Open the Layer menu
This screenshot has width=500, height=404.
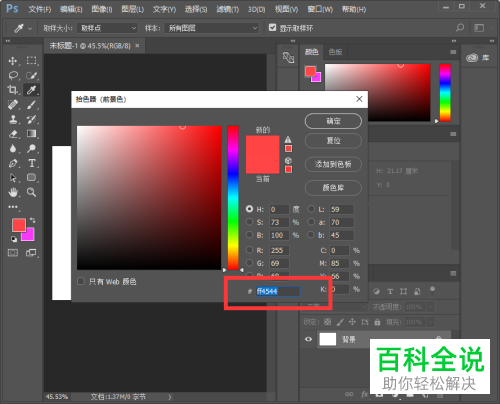coord(132,9)
